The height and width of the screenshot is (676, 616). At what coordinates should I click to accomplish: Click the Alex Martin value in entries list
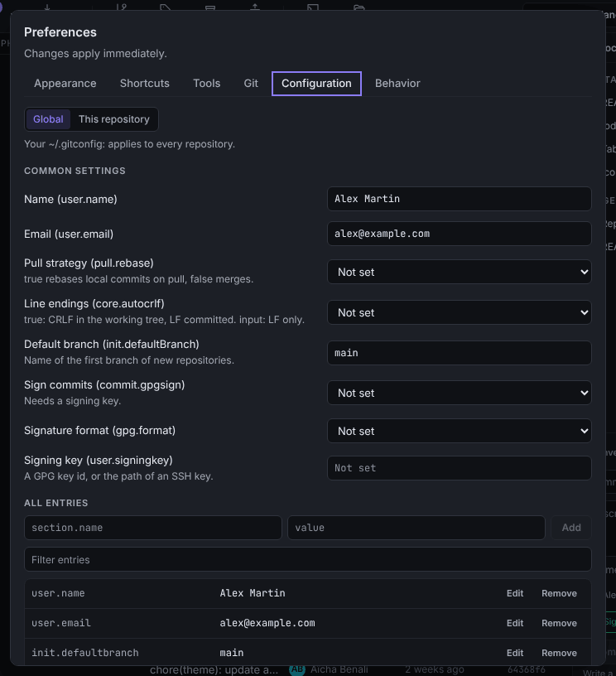(253, 593)
